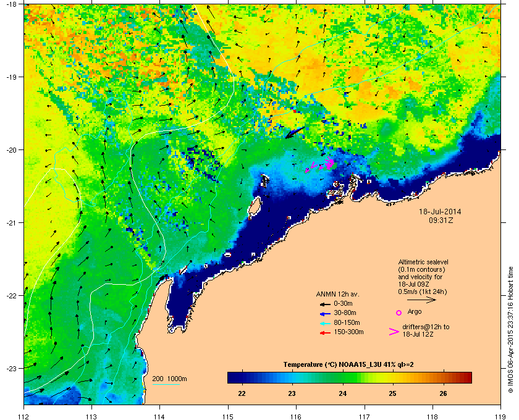519x420 pixels.
Task: Click the large blue ANMN current arrow
Action: [295, 132]
